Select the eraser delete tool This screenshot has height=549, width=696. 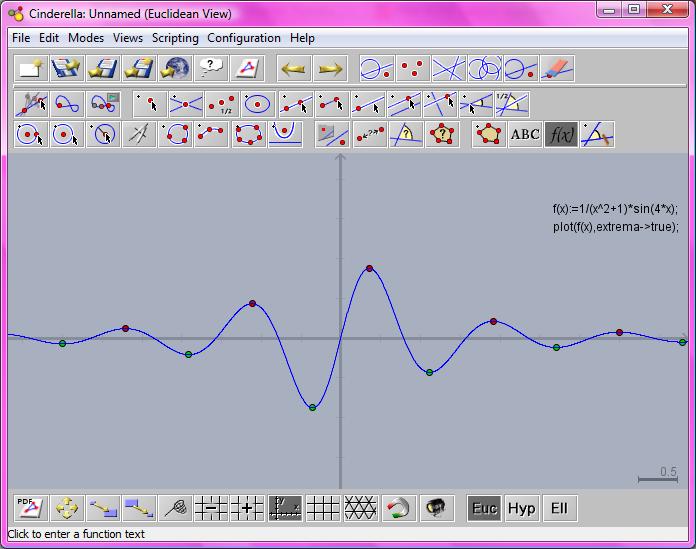pyautogui.click(x=557, y=69)
